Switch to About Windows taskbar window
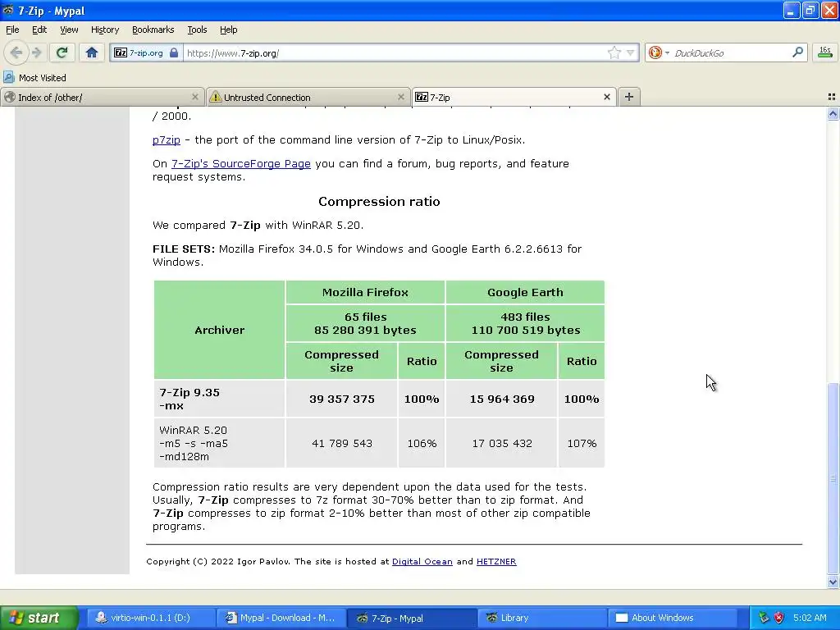The height and width of the screenshot is (630, 840). coord(673,618)
